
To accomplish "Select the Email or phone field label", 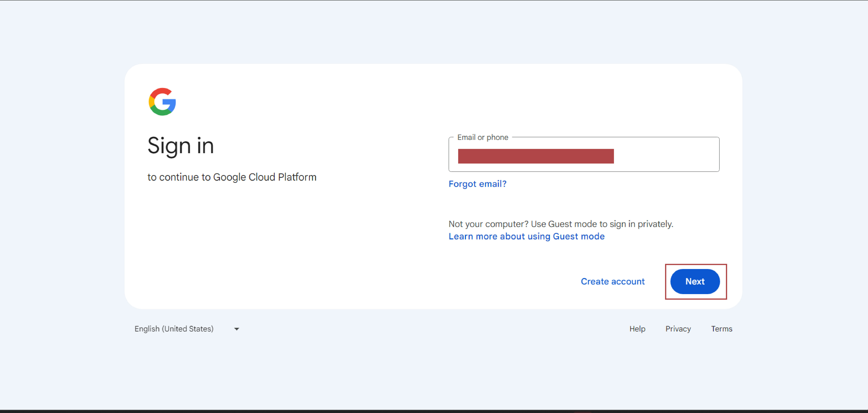I will (482, 137).
